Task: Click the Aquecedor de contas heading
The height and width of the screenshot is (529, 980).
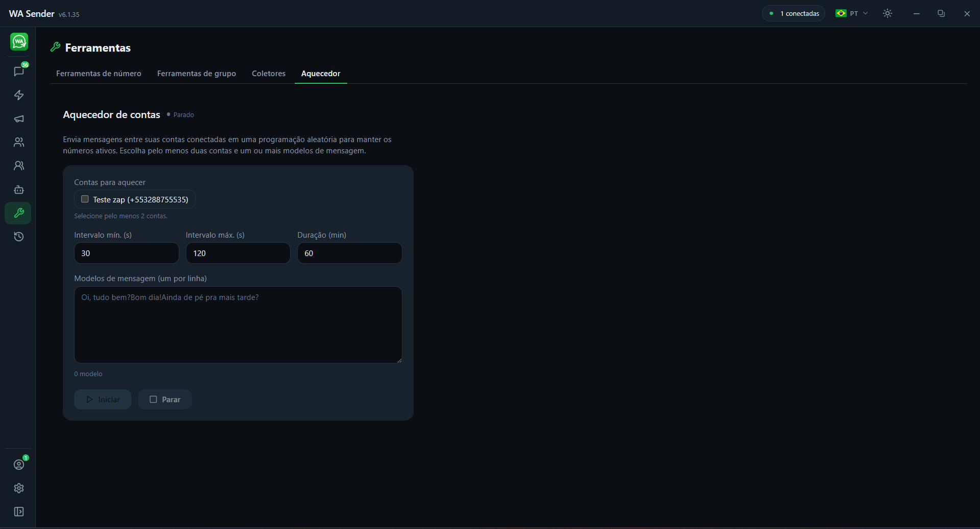Action: [111, 114]
